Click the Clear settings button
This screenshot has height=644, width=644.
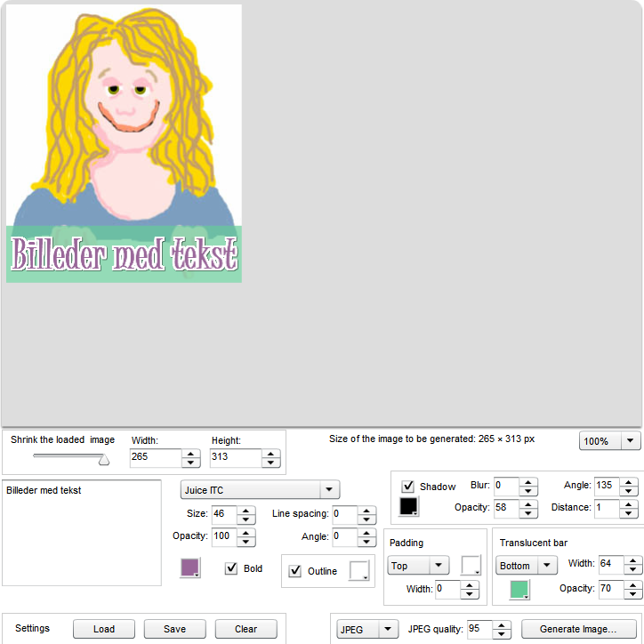click(x=246, y=629)
